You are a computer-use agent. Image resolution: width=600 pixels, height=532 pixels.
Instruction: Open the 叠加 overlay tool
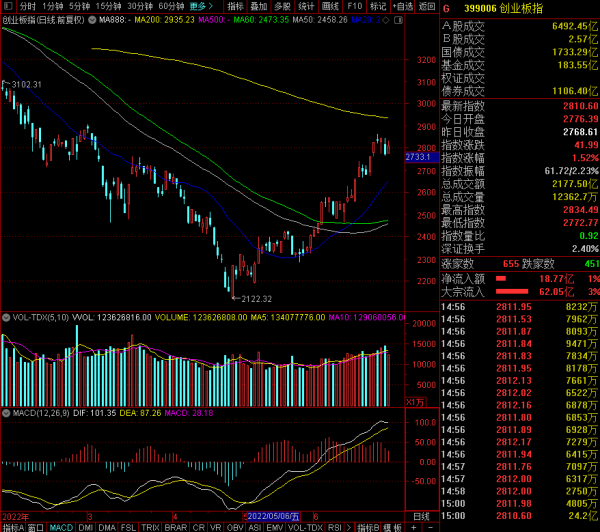(258, 6)
